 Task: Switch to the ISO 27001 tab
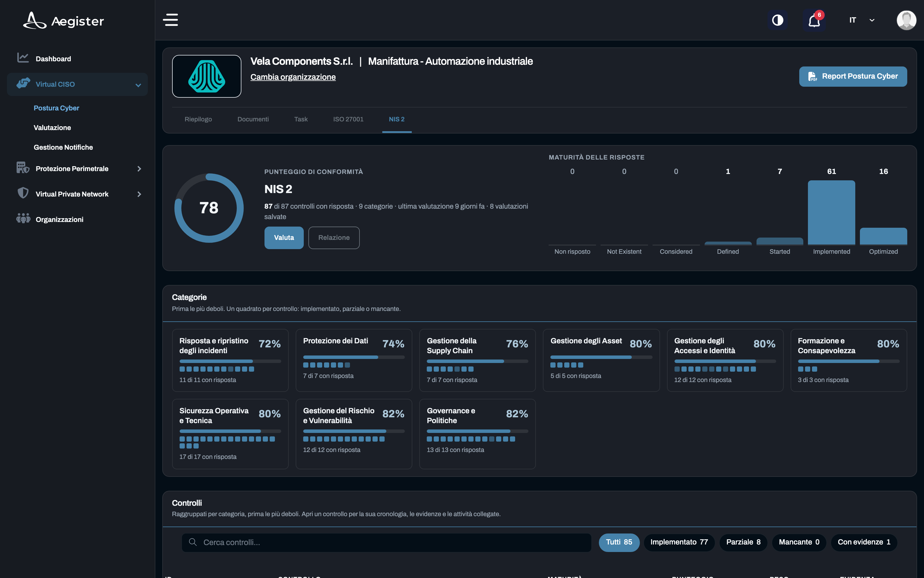pos(348,119)
